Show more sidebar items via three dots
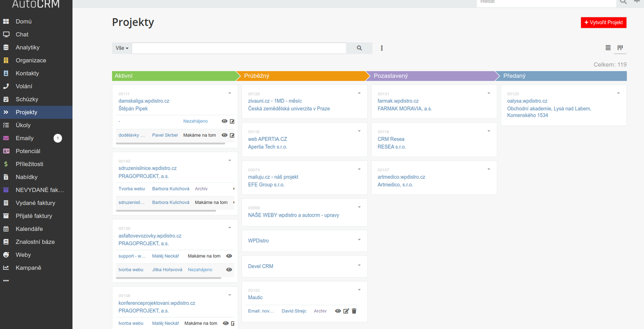The image size is (644, 329). (x=6, y=281)
